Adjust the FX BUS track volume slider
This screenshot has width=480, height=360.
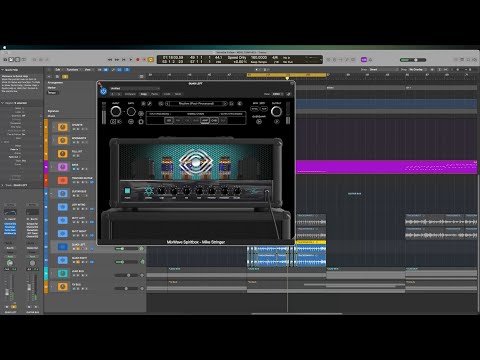127,288
